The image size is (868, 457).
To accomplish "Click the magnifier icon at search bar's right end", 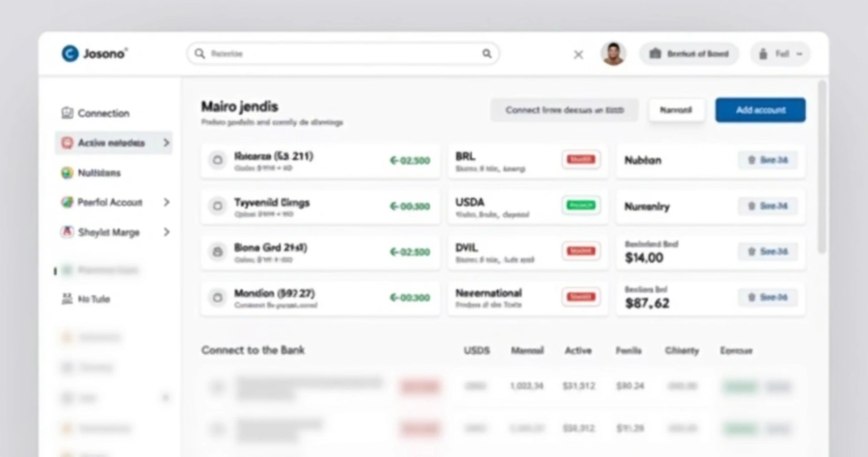I will [x=487, y=54].
